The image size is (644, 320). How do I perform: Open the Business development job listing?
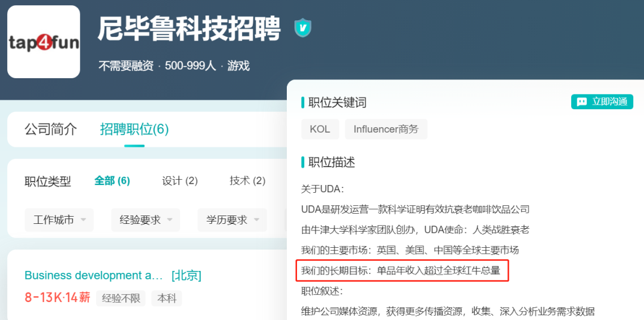(94, 275)
